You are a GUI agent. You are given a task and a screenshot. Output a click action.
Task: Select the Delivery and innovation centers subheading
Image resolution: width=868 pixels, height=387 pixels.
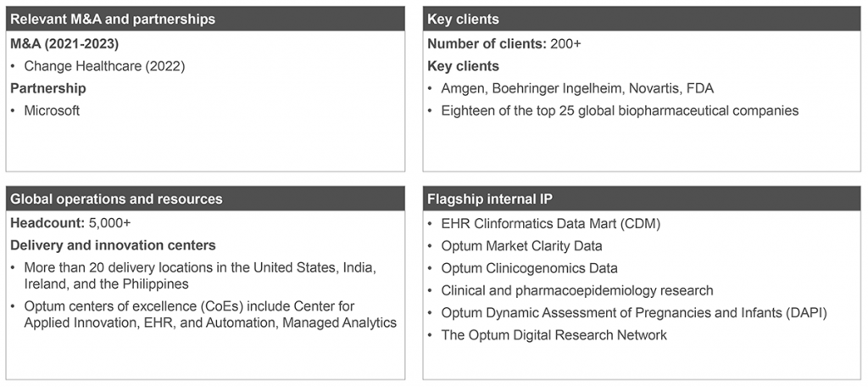pyautogui.click(x=113, y=245)
